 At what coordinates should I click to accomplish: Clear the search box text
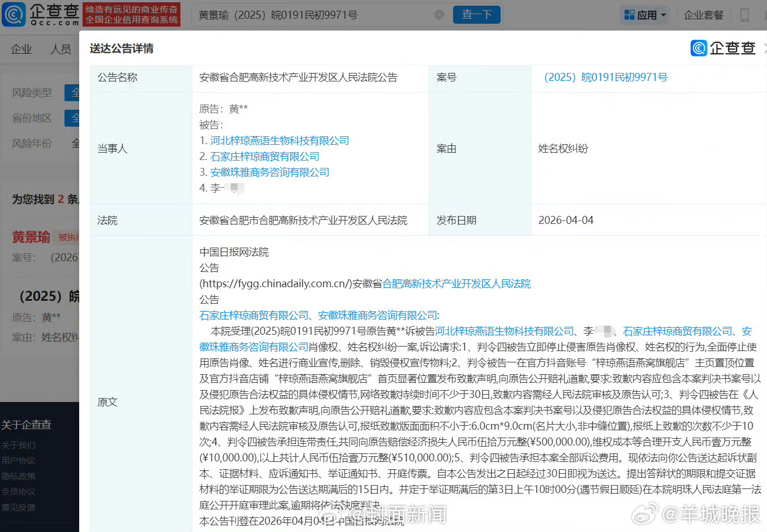pos(439,15)
